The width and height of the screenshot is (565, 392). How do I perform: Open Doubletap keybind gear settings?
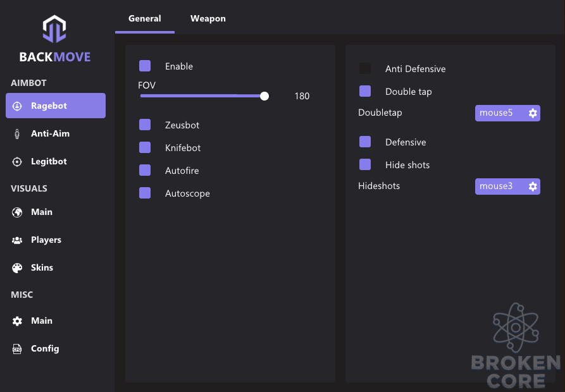point(533,113)
